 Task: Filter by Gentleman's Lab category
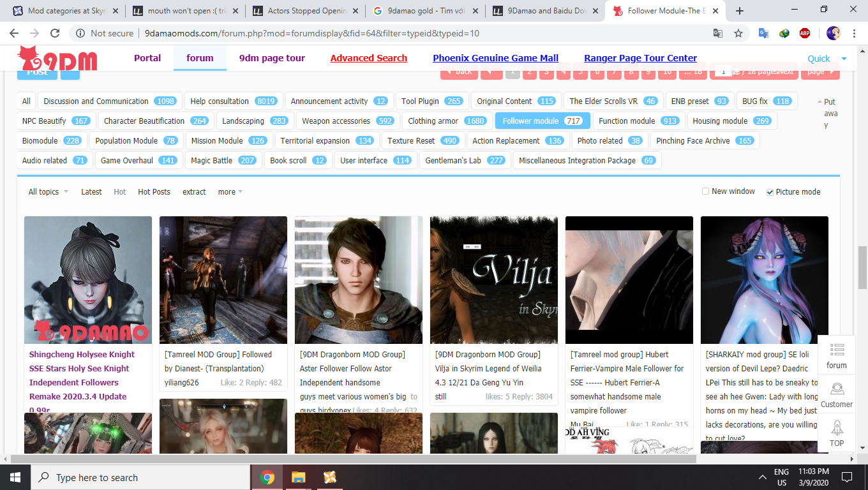click(x=465, y=160)
